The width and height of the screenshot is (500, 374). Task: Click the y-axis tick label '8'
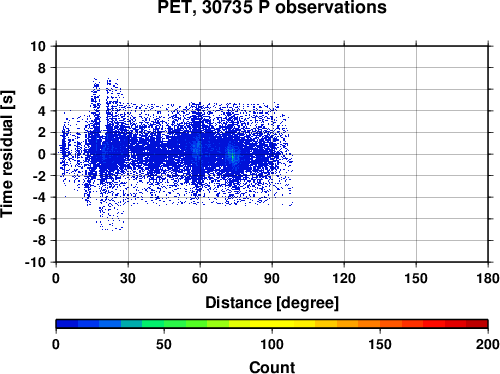(x=42, y=68)
